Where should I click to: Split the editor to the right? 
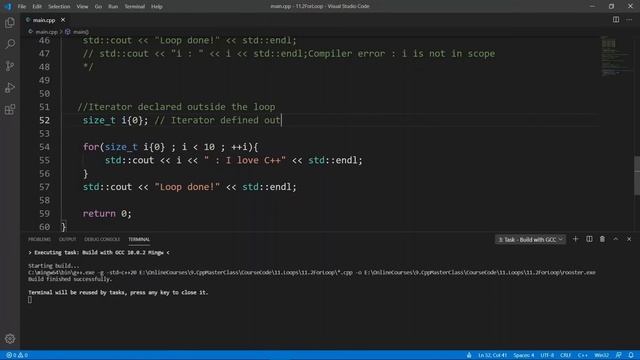coord(616,20)
